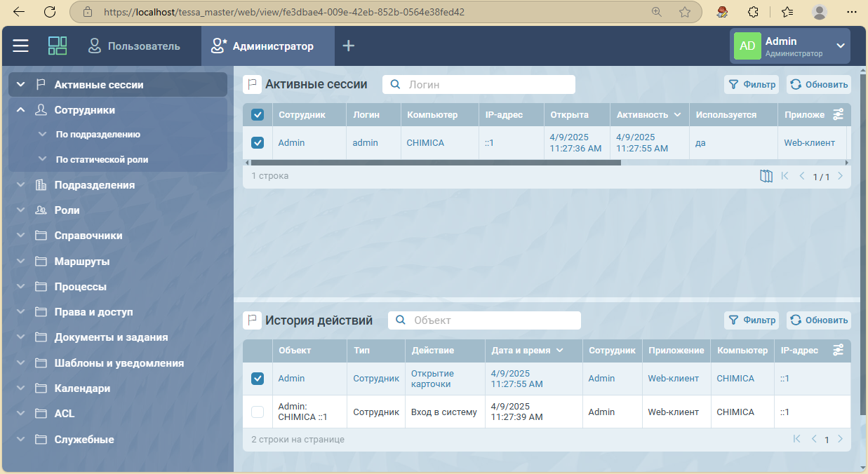Viewport: 868px width, 474px height.
Task: Open the hamburger main menu
Action: (x=21, y=46)
